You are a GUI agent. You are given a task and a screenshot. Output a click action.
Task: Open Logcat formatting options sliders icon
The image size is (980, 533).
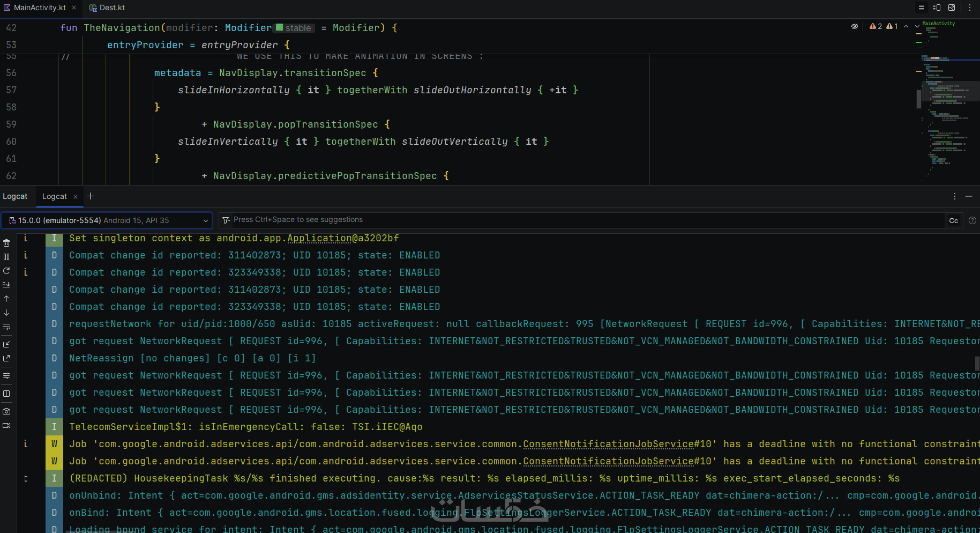(x=6, y=375)
